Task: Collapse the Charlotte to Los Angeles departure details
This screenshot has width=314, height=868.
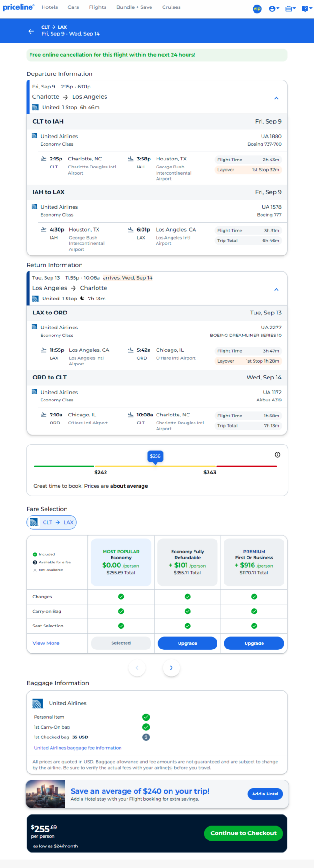Action: pyautogui.click(x=277, y=98)
